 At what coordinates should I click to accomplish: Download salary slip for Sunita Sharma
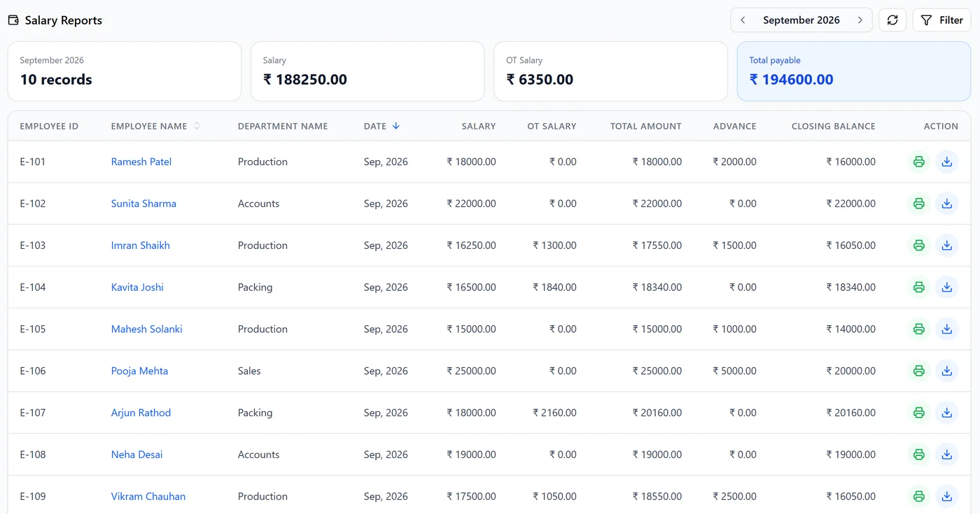coord(947,204)
